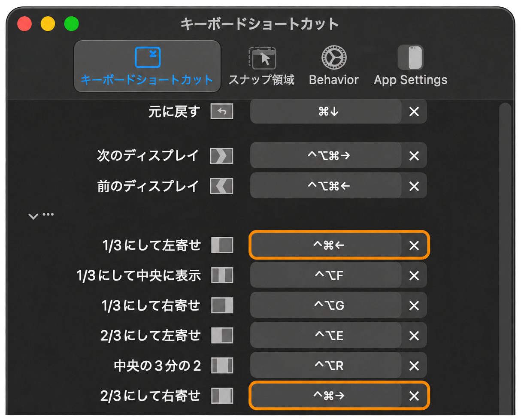Click the 2/3にして左寄せ layout icon
521x420 pixels.
point(222,335)
